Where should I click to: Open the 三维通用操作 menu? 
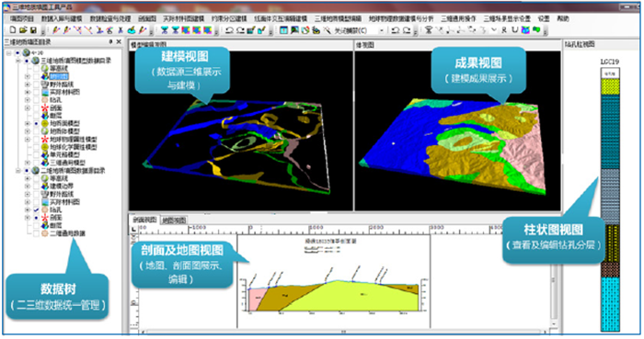(458, 19)
